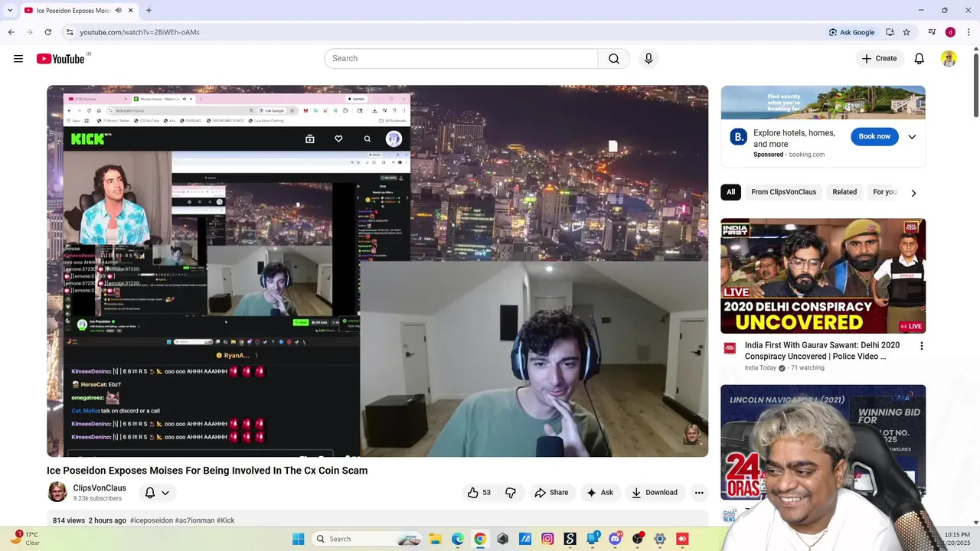Dislike the Ice Poseidon video
Screen dimensions: 980x551
511,493
